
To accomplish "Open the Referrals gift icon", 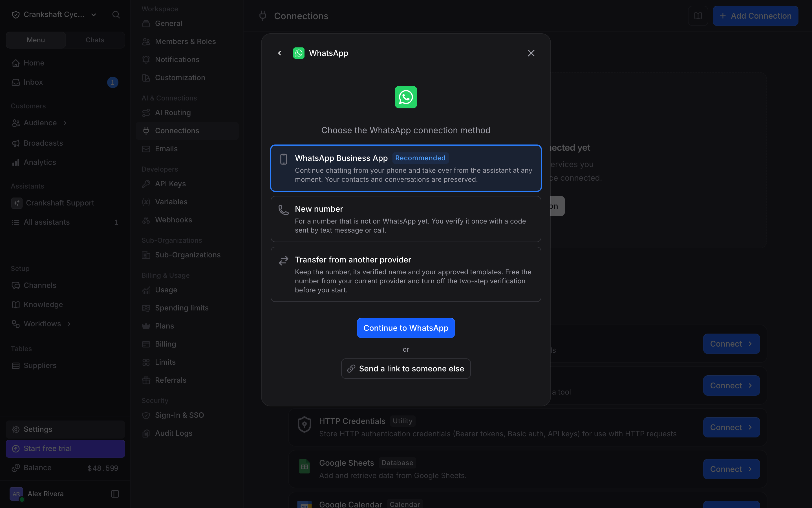I will [146, 380].
